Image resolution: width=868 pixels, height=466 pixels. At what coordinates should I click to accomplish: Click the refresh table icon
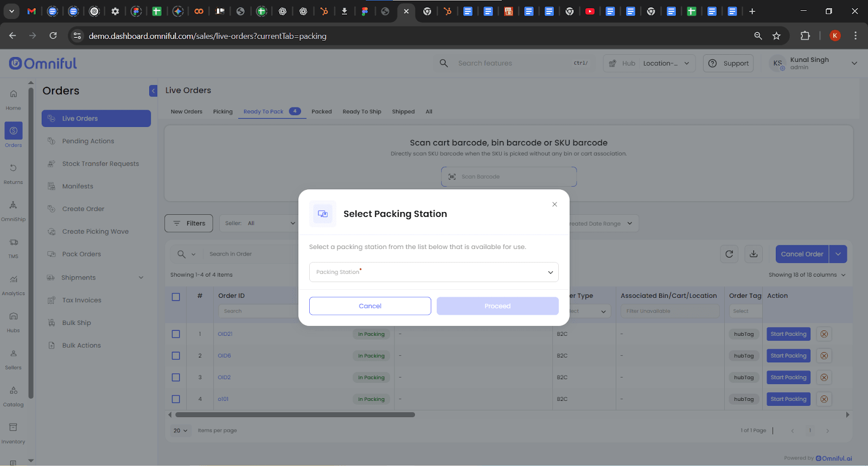pyautogui.click(x=729, y=254)
